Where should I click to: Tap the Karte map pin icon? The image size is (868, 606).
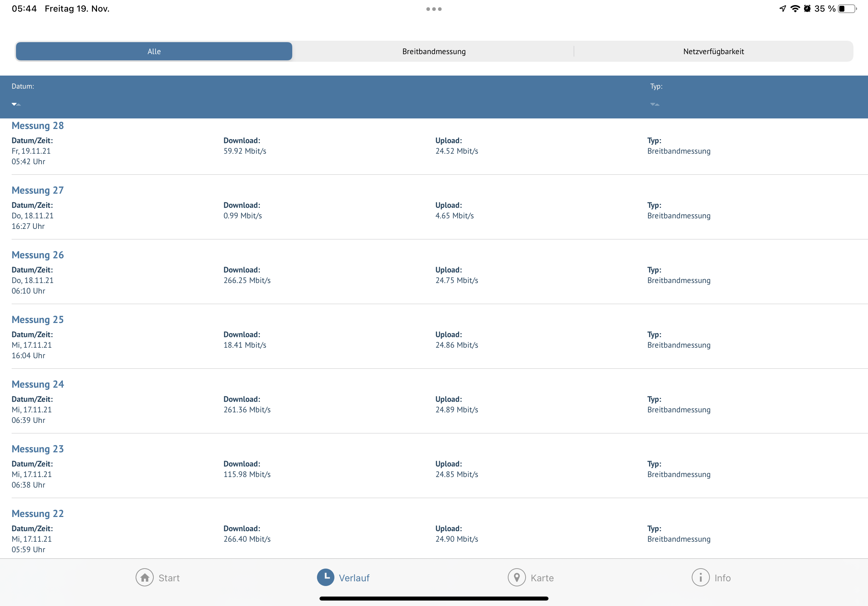pos(517,577)
